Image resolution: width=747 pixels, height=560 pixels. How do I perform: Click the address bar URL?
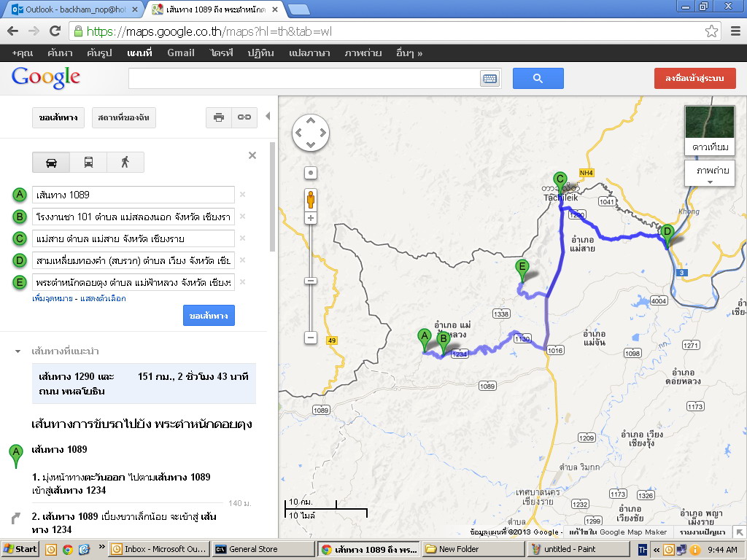point(209,31)
